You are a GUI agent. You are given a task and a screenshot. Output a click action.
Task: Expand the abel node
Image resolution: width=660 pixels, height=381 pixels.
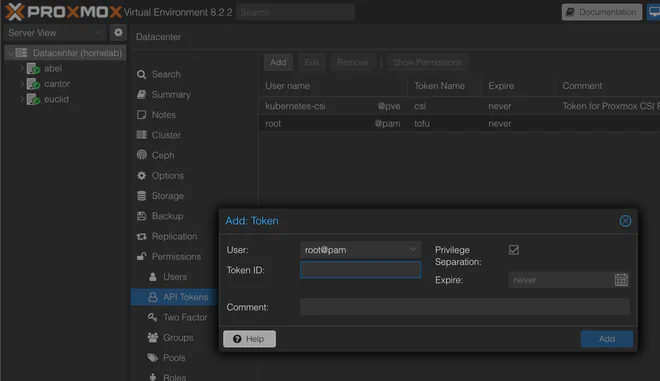click(22, 68)
